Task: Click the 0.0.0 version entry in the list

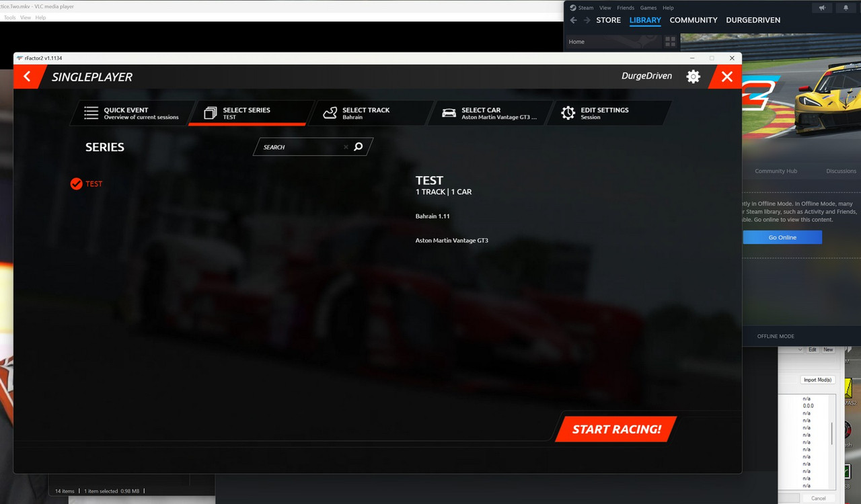Action: tap(807, 406)
